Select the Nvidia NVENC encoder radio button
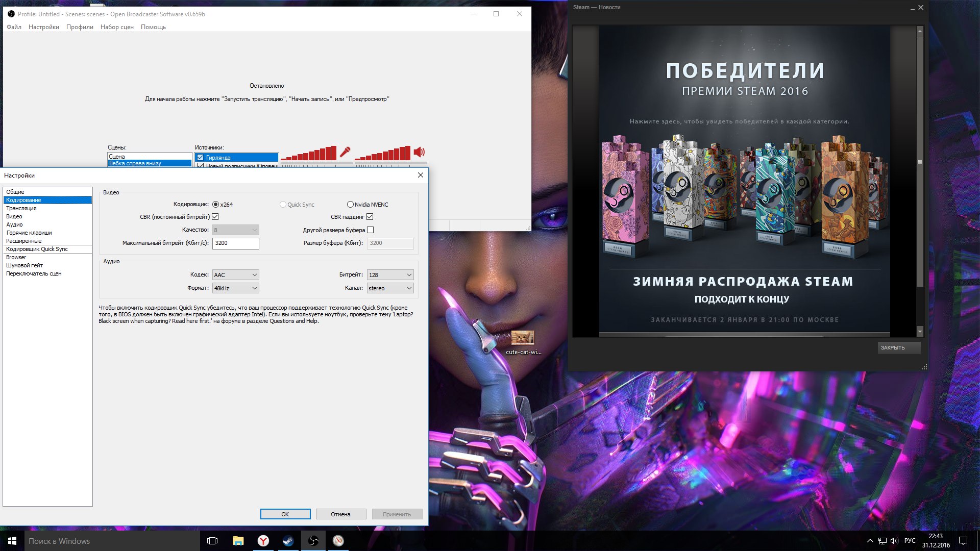This screenshot has width=980, height=551. [351, 204]
